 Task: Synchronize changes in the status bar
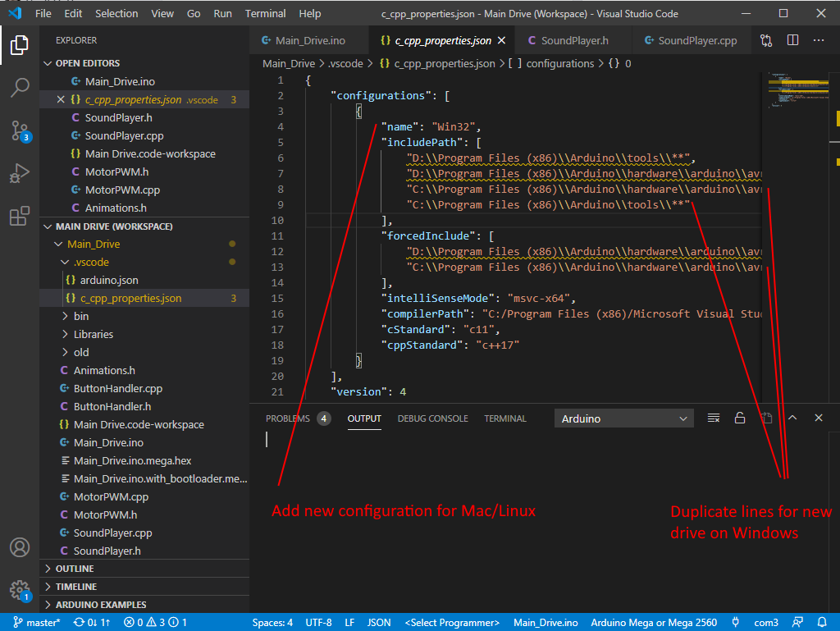[92, 623]
